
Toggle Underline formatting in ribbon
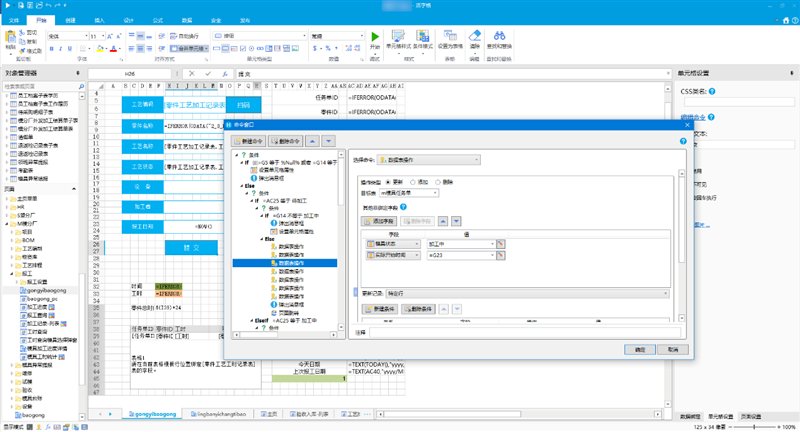point(70,48)
